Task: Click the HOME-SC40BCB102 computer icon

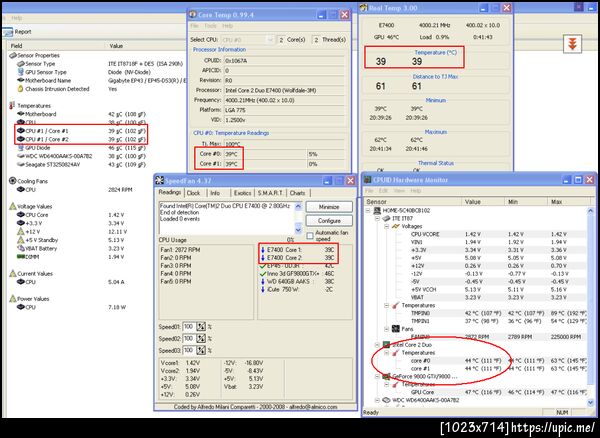Action: point(377,210)
